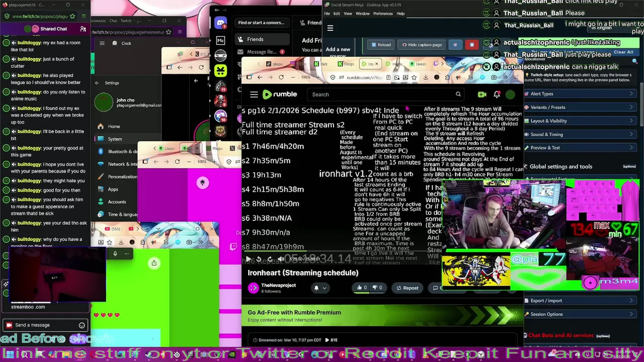The width and height of the screenshot is (644, 362).
Task: Open the Edit menu in Social Stream Ninja
Action: click(x=337, y=14)
